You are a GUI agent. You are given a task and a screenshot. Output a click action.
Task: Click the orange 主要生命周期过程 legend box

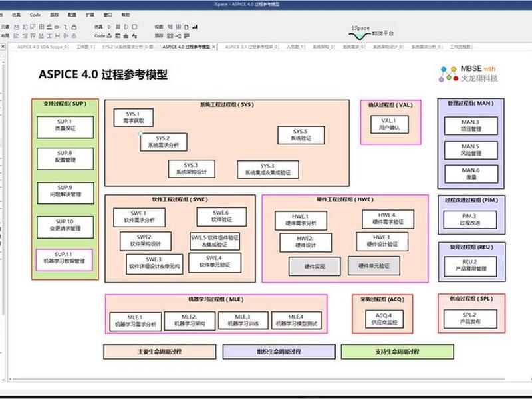[160, 352]
